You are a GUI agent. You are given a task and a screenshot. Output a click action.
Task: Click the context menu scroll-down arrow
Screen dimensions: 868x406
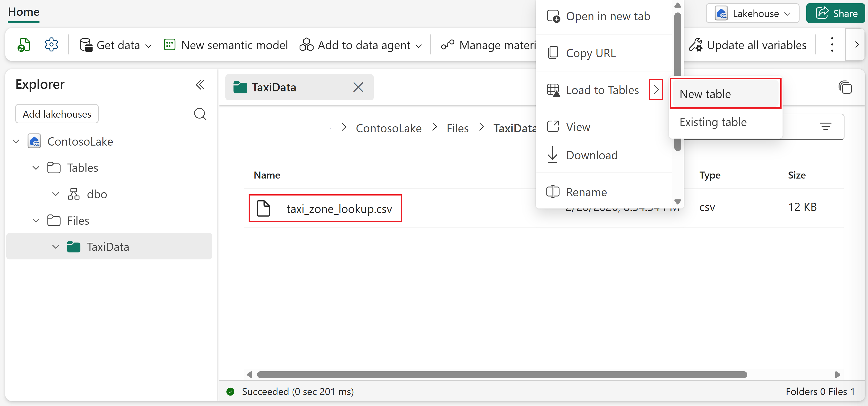pyautogui.click(x=678, y=202)
